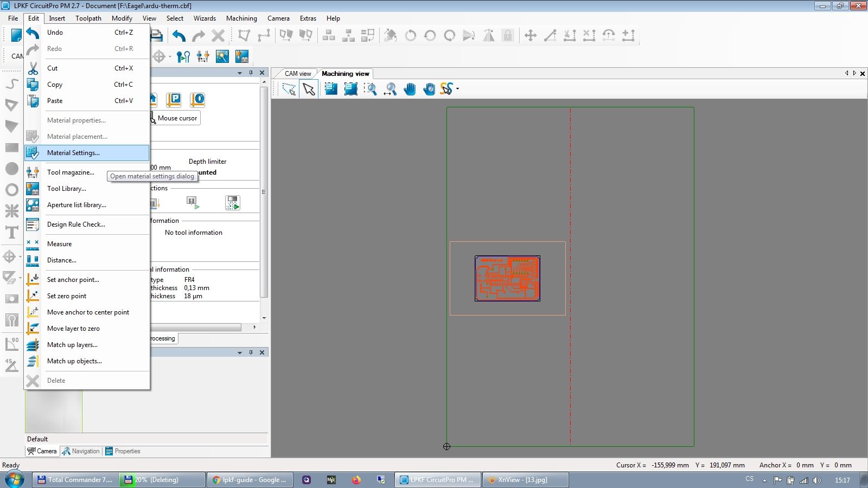Select the Text tool in left toolbar
Screen dimensions: 868x488
pyautogui.click(x=12, y=233)
